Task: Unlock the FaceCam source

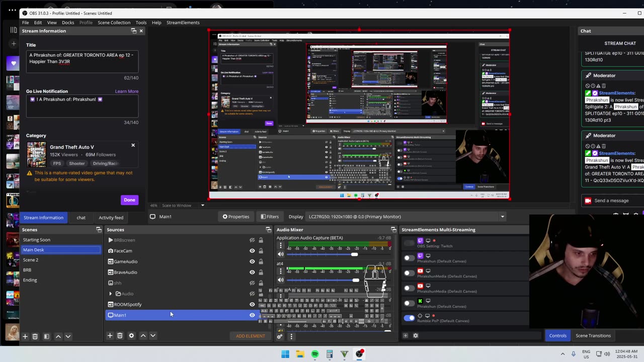Action: click(261, 251)
